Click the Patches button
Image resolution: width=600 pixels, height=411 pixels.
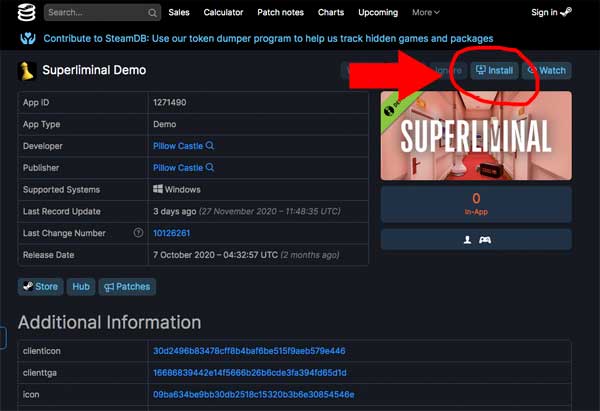point(127,287)
